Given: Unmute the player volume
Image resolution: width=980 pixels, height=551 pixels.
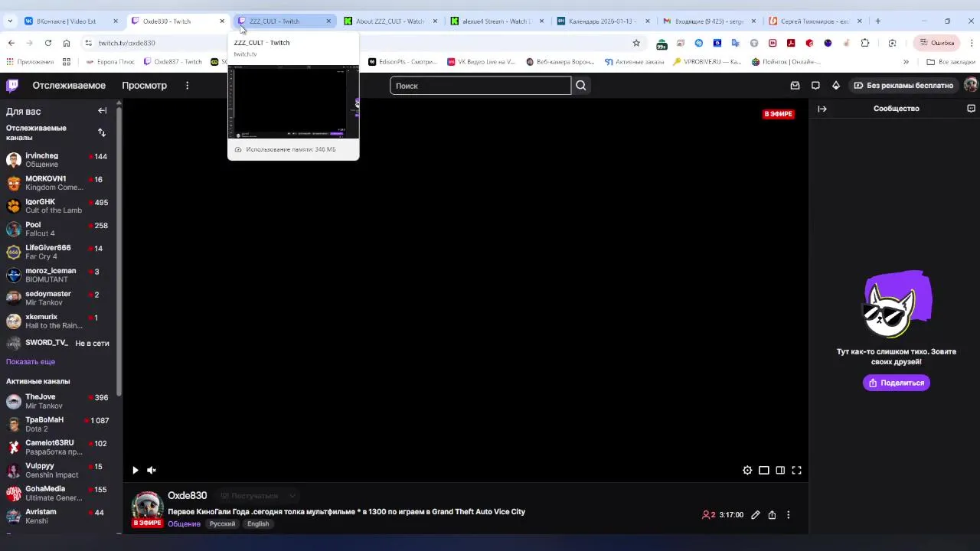Looking at the screenshot, I should pos(152,470).
